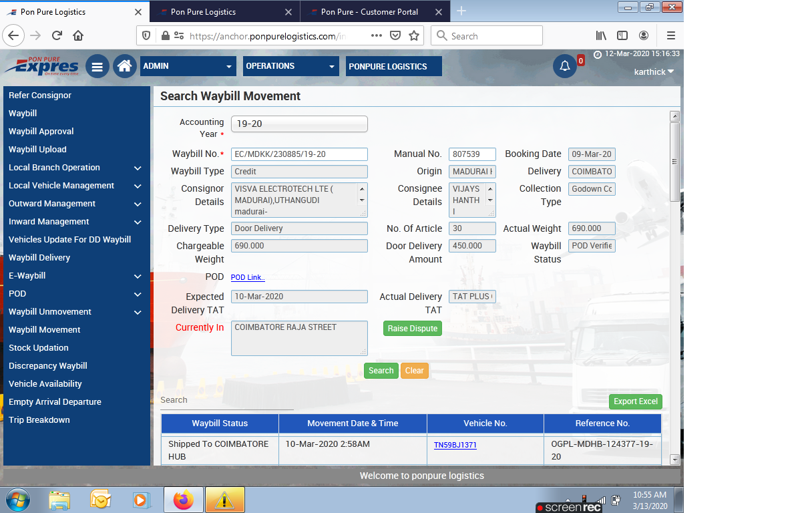Open the Firefox Library icon
This screenshot has height=513, width=812.
click(x=601, y=36)
